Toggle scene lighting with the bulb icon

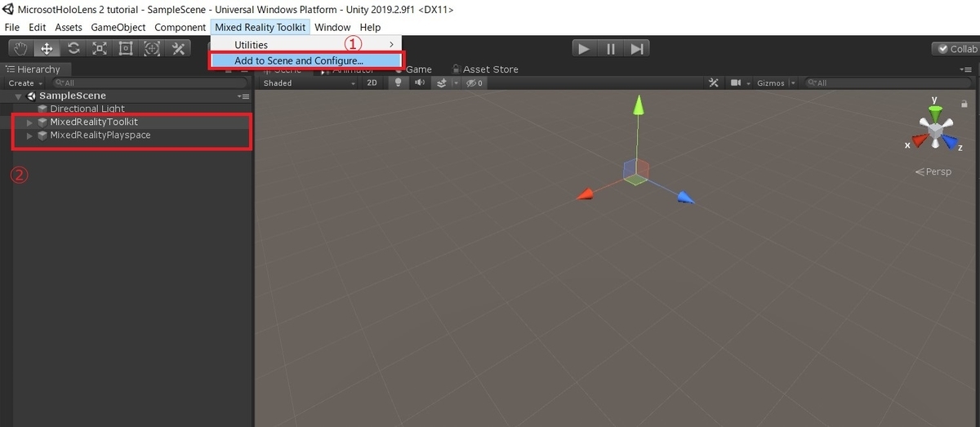(x=398, y=83)
